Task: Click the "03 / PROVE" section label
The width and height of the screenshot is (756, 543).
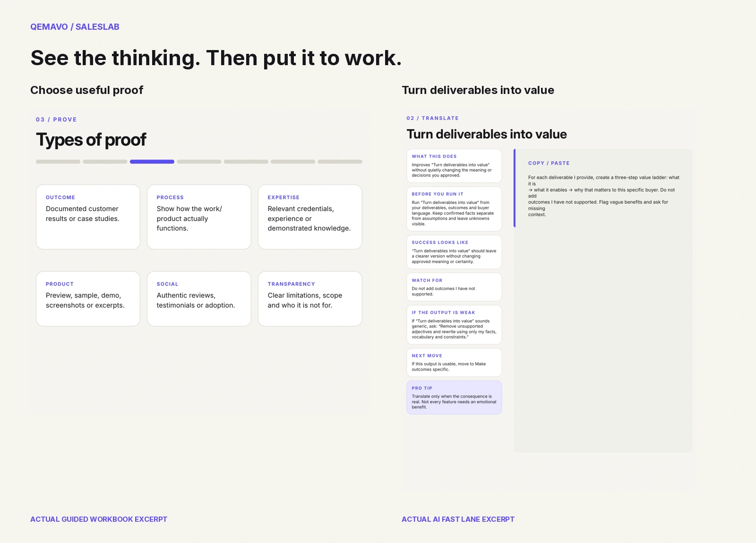Action: point(56,120)
